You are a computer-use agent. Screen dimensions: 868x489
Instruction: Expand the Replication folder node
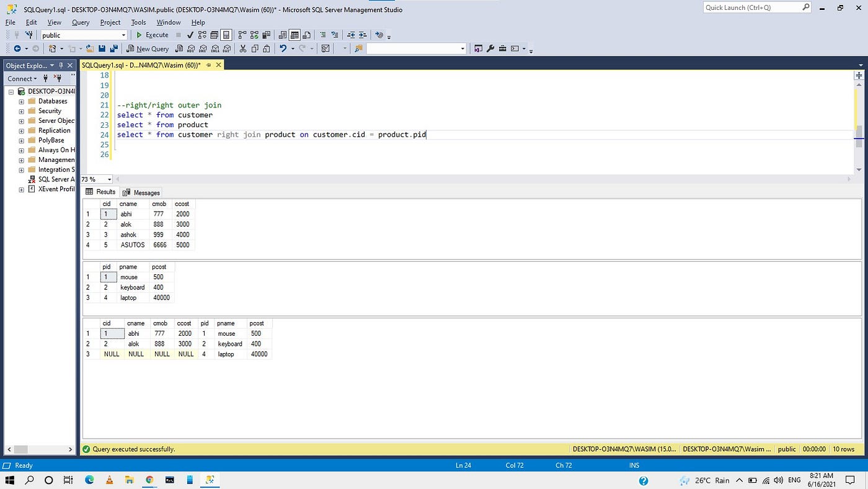pos(22,130)
